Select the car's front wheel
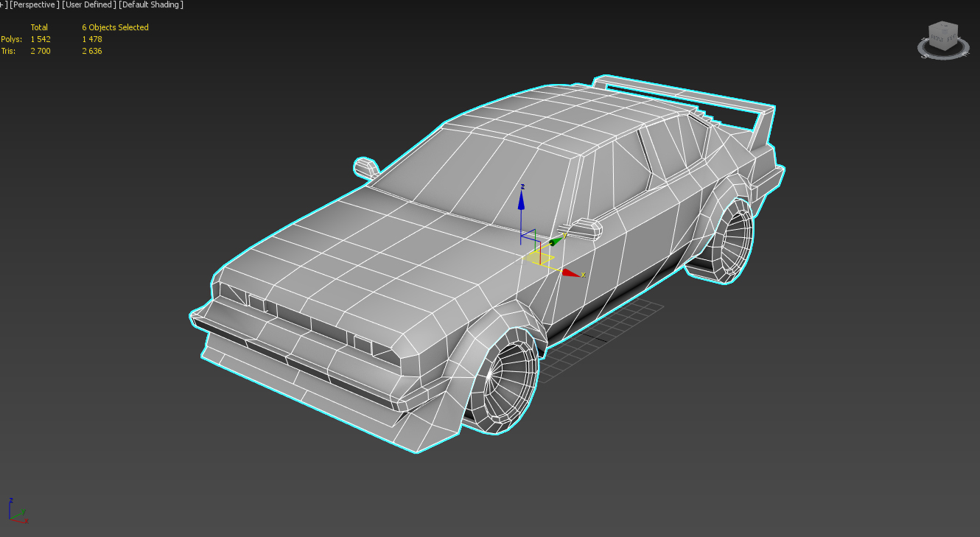980x537 pixels. click(508, 383)
